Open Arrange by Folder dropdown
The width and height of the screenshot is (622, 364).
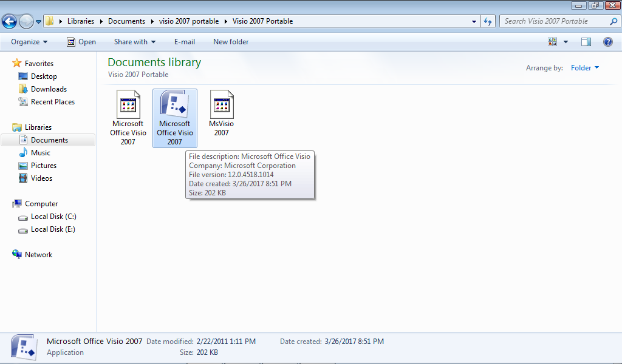coord(585,68)
